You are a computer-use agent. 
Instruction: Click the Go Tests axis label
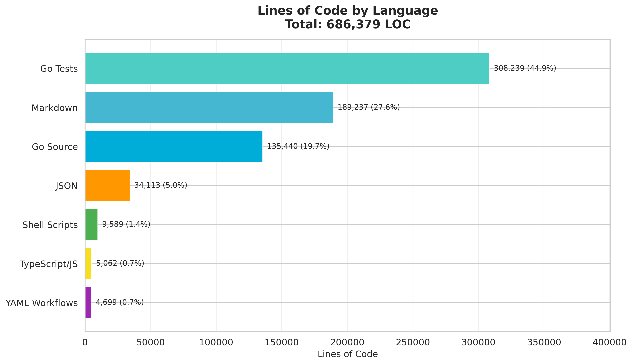pos(59,69)
